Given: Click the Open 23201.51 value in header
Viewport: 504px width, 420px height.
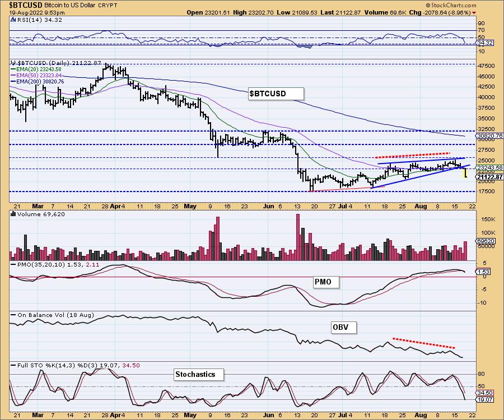Looking at the screenshot, I should click(x=208, y=13).
